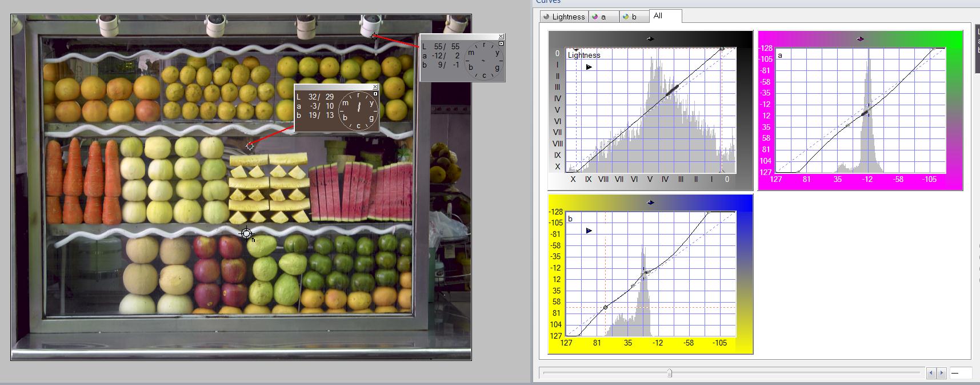Image resolution: width=980 pixels, height=385 pixels.
Task: Switch to the Lightness curve tab
Action: 564,17
